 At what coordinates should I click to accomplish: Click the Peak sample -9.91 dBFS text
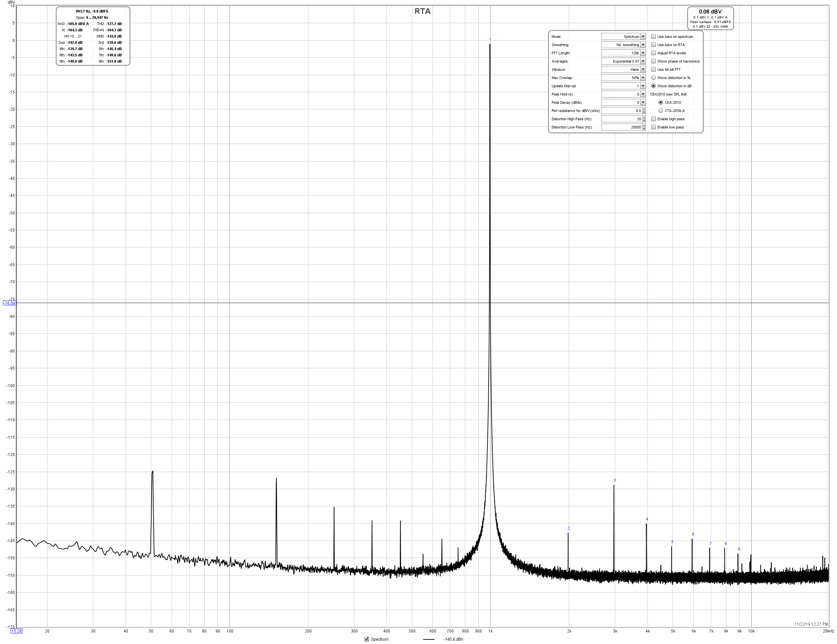tap(710, 22)
